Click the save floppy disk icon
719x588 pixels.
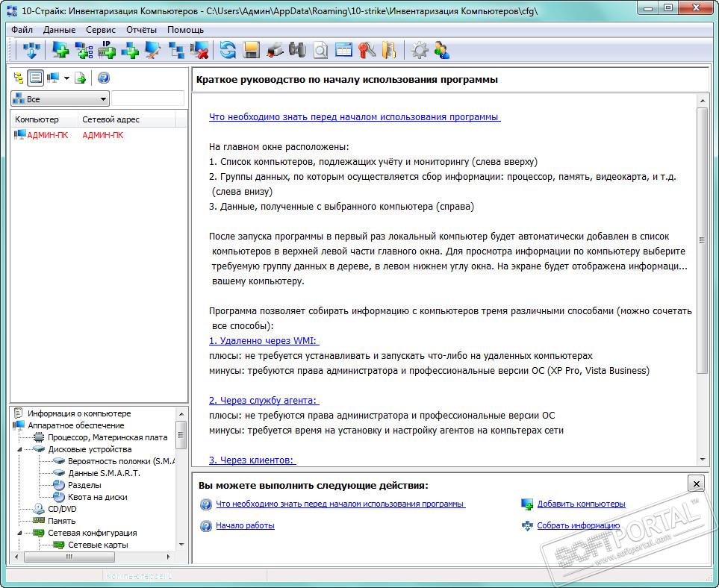(x=252, y=50)
